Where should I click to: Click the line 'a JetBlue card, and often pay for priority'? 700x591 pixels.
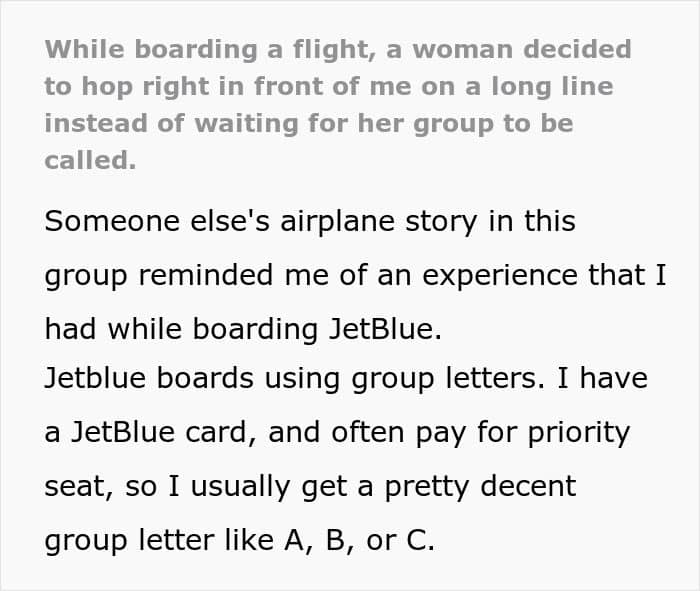[337, 434]
